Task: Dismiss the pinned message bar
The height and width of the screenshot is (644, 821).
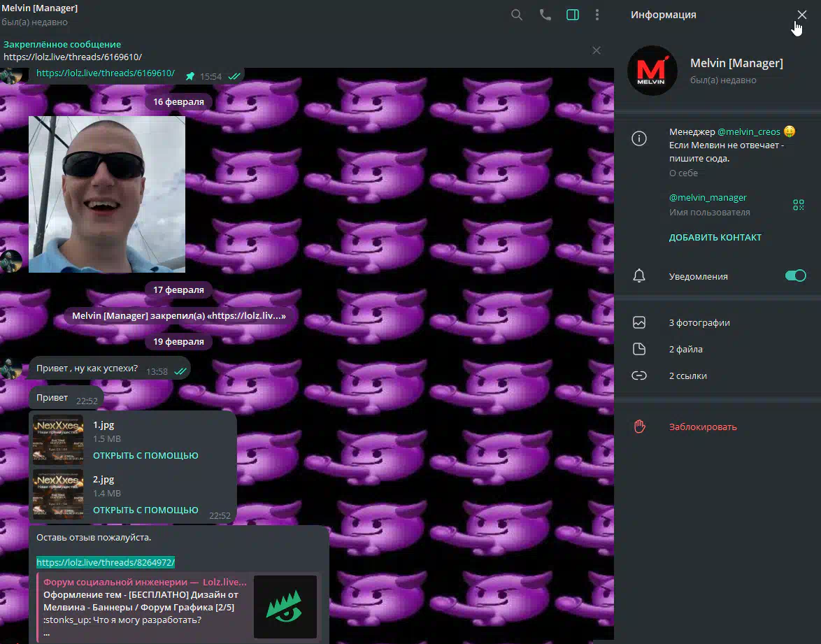Action: click(597, 50)
